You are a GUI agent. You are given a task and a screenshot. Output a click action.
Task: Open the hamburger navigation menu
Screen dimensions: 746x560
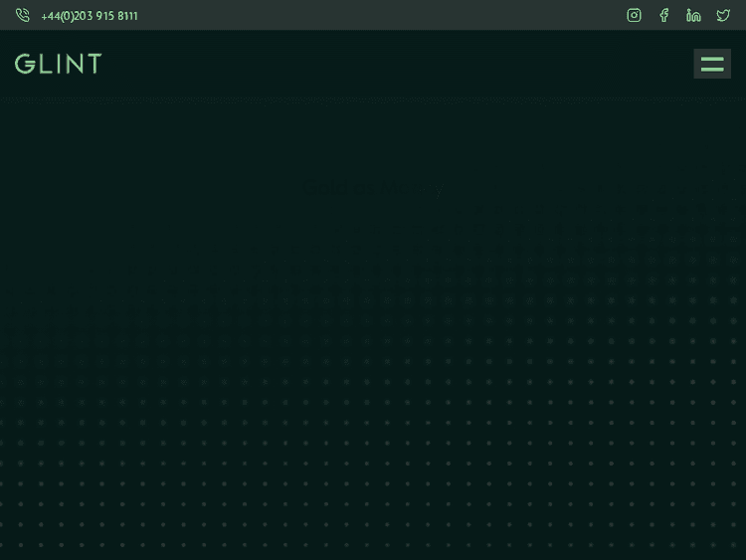712,64
